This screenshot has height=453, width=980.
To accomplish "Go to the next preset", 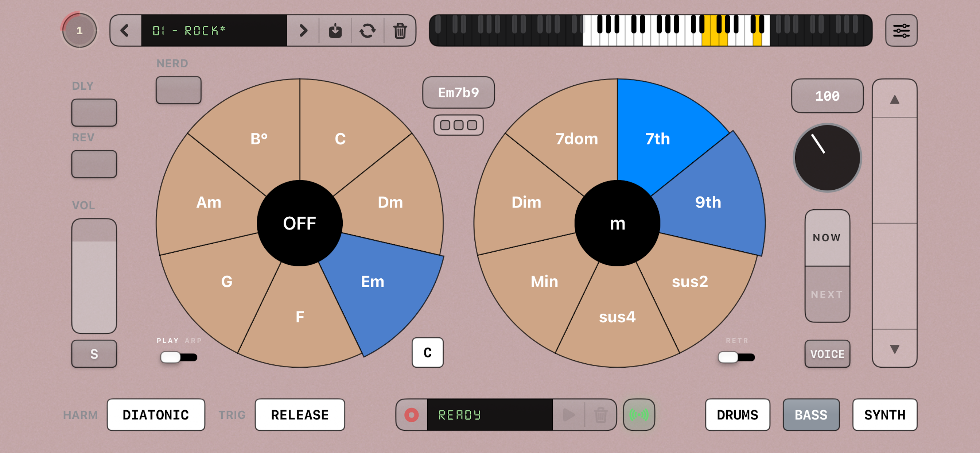I will click(303, 30).
